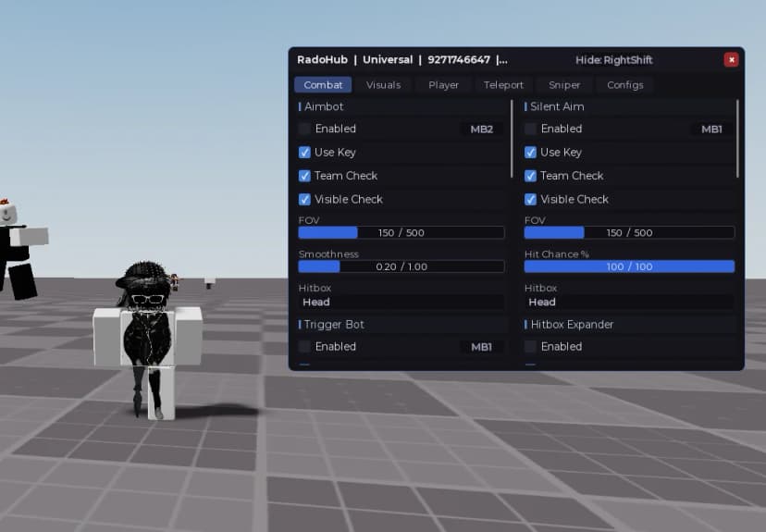Open the Silent Aim Hitbox Head dropdown
This screenshot has width=766, height=532.
coord(629,303)
